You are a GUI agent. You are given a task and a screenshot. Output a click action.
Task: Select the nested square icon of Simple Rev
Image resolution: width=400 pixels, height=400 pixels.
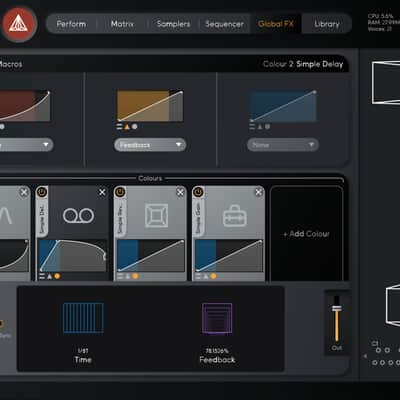[157, 216]
